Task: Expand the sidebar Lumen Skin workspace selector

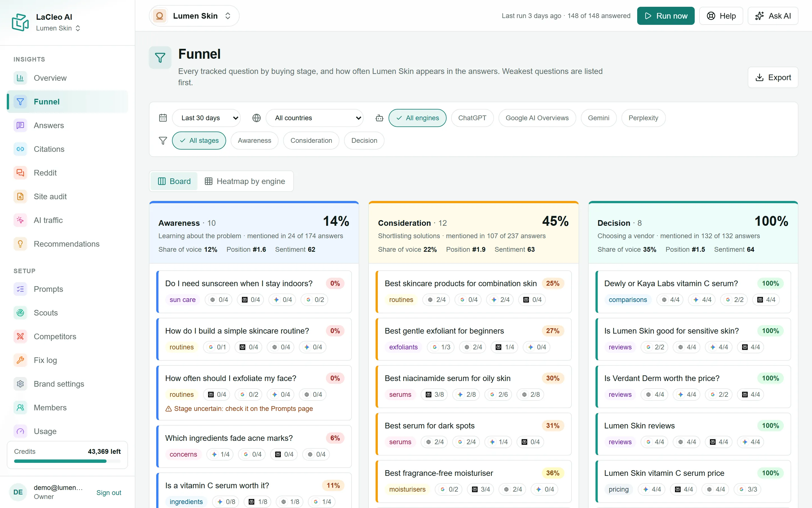Action: [58, 28]
